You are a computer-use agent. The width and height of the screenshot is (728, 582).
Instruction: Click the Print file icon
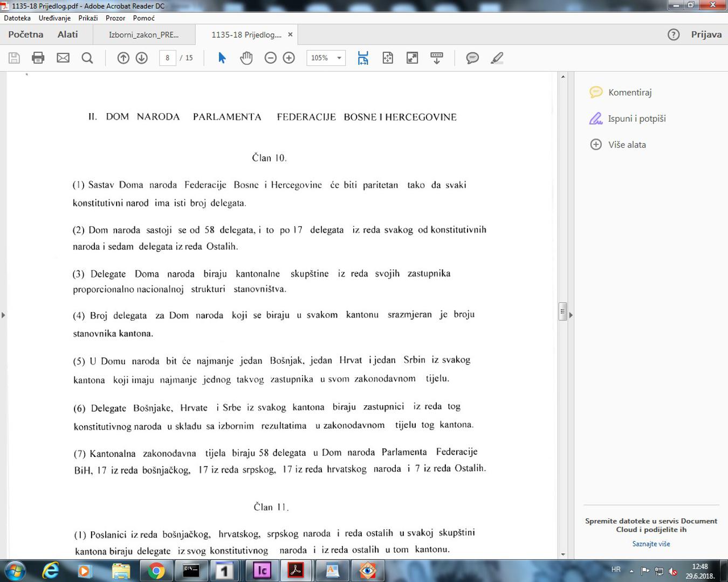pyautogui.click(x=38, y=58)
